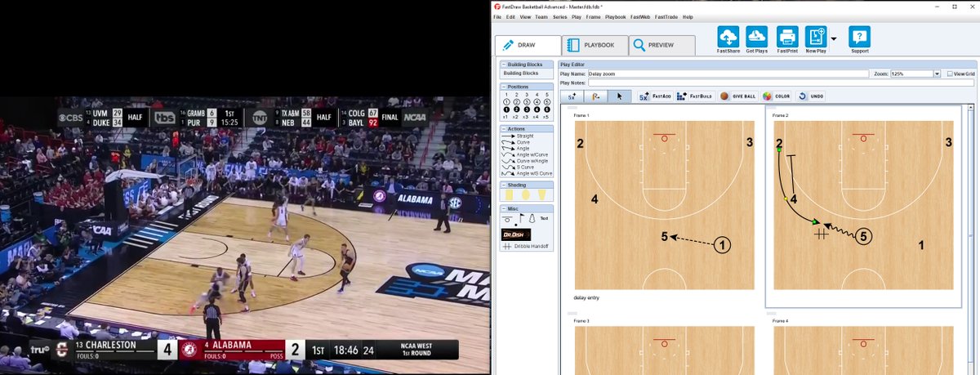The image size is (980, 375).
Task: Select the trapezoid shading shape
Action: 541,194
